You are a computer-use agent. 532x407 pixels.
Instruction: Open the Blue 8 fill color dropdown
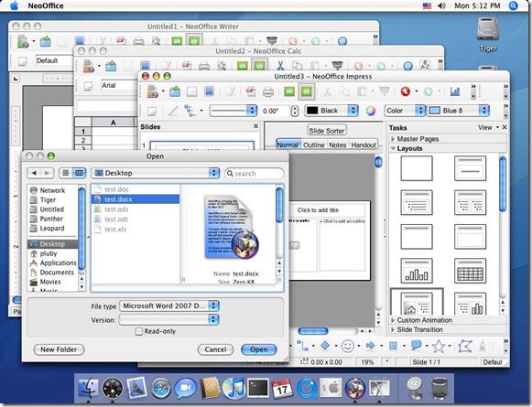coord(458,111)
